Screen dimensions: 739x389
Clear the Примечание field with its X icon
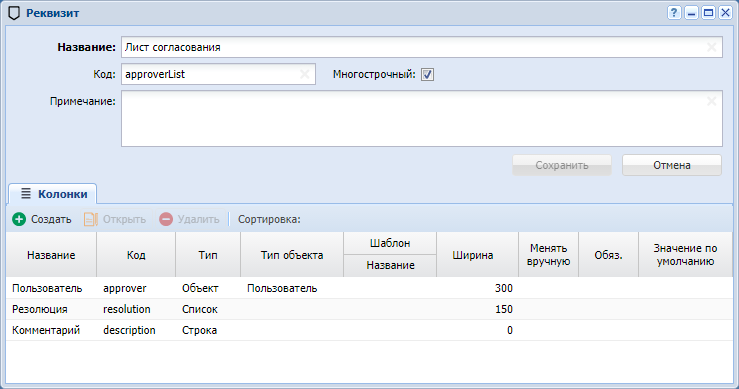[712, 101]
